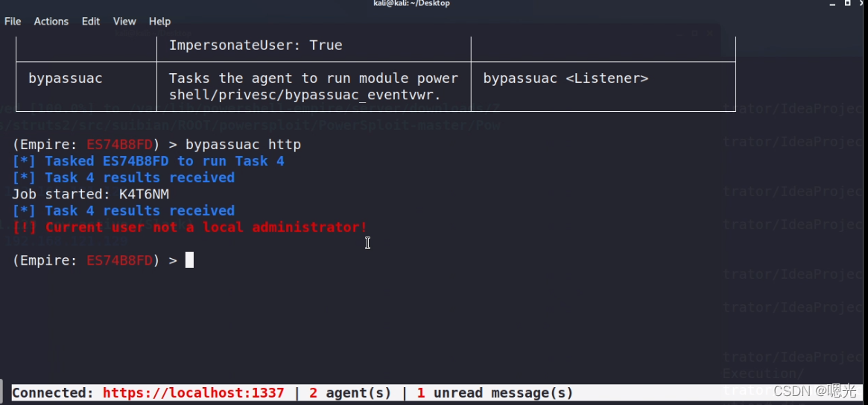Click https://localhost:1337 in status bar
868x405 pixels.
(193, 393)
